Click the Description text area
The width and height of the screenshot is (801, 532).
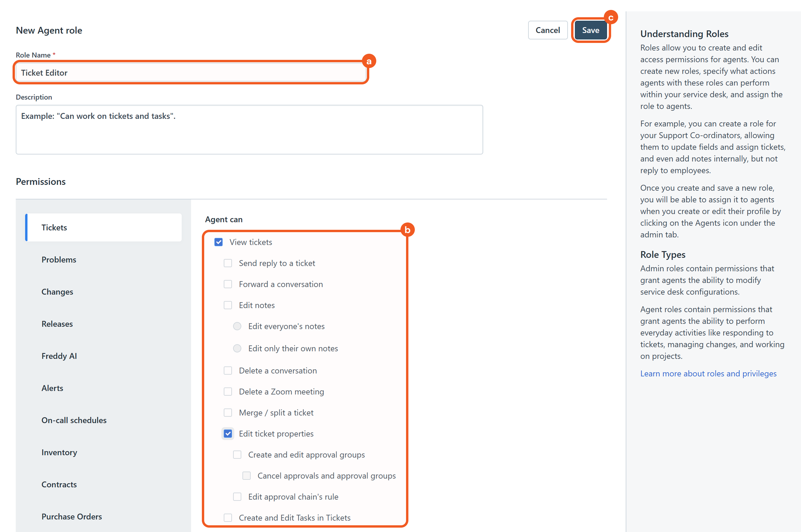[249, 130]
